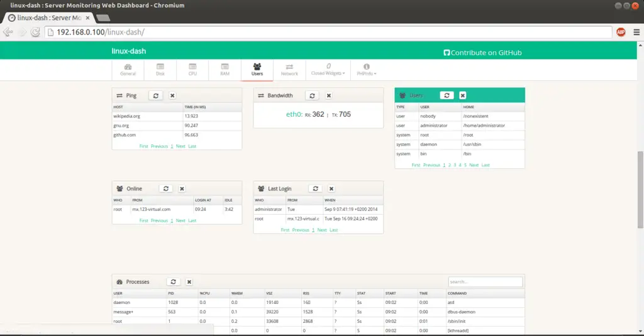Select the administrator user row
Image resolution: width=644 pixels, height=336 pixels.
point(460,126)
